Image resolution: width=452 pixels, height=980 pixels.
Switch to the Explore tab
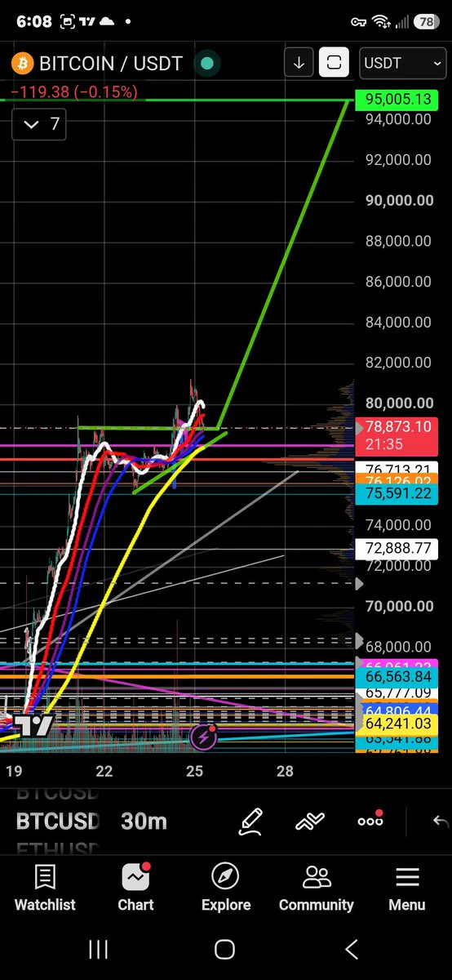(226, 888)
